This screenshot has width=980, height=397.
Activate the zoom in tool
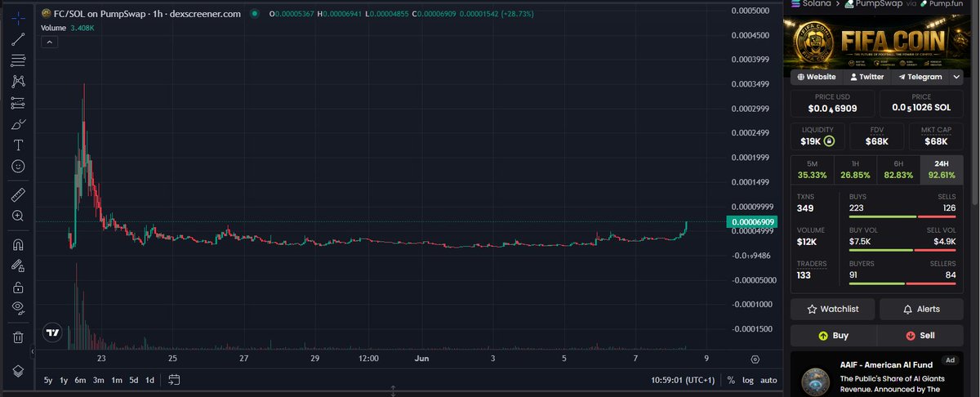pyautogui.click(x=18, y=216)
